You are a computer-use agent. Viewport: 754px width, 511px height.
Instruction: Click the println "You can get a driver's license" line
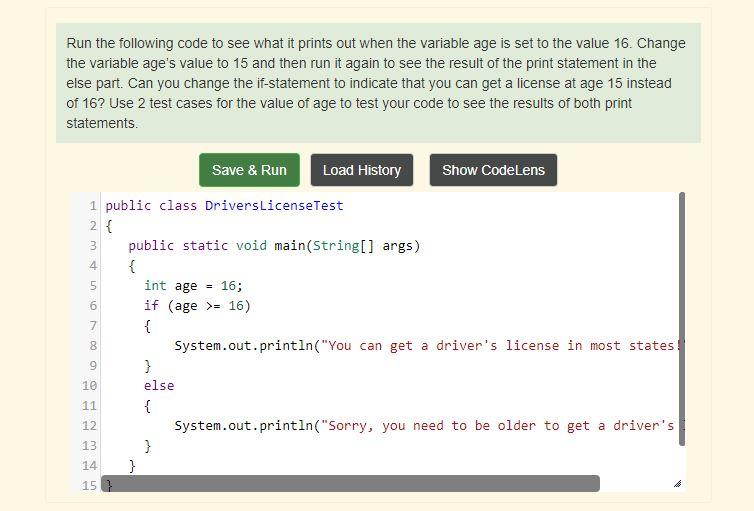(x=427, y=346)
